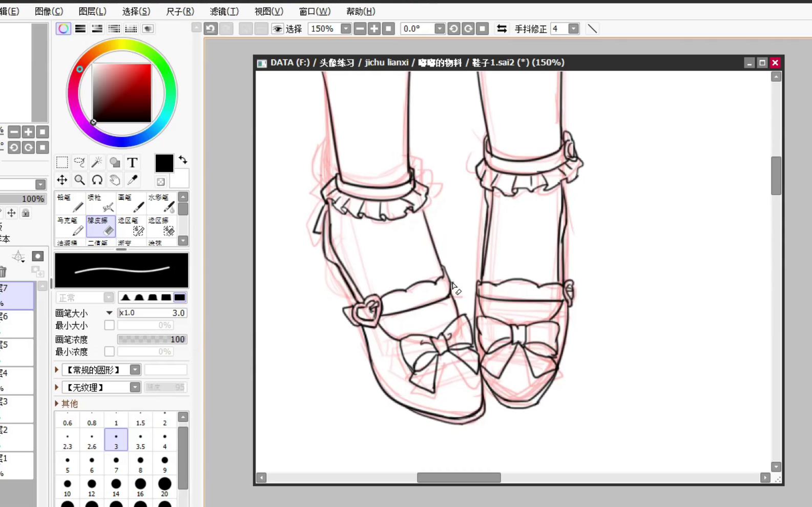Select the lasso selection tool

79,162
